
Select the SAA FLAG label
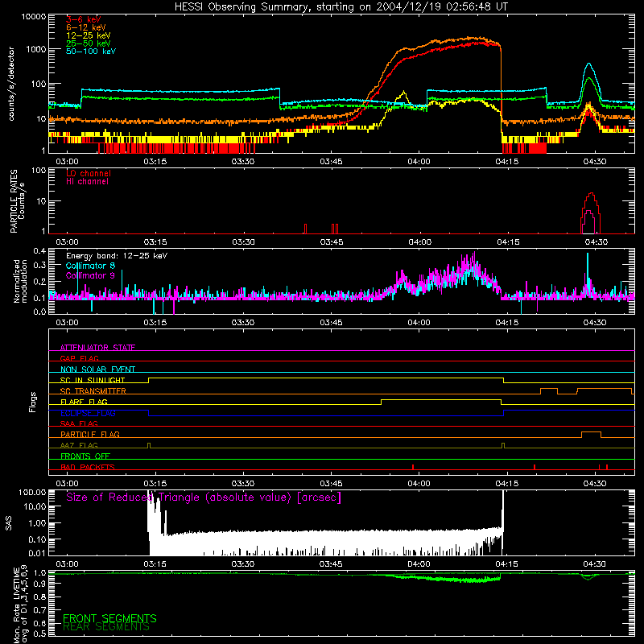tap(79, 423)
